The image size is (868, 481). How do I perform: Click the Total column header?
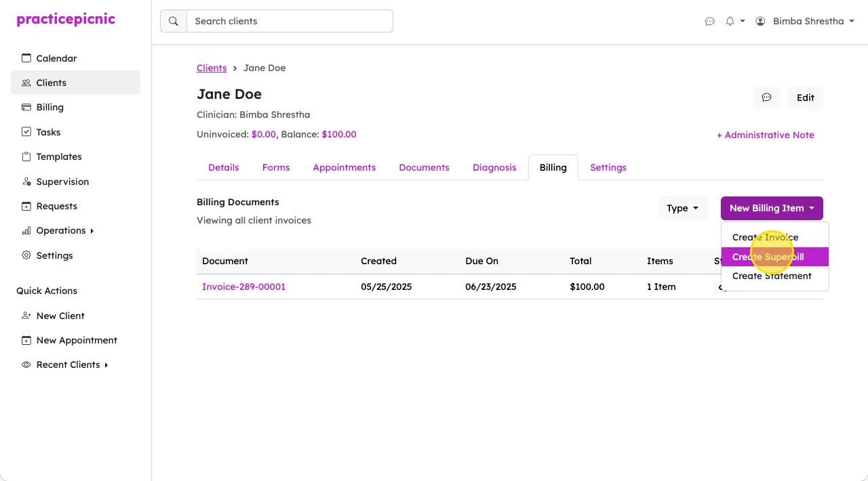click(580, 261)
